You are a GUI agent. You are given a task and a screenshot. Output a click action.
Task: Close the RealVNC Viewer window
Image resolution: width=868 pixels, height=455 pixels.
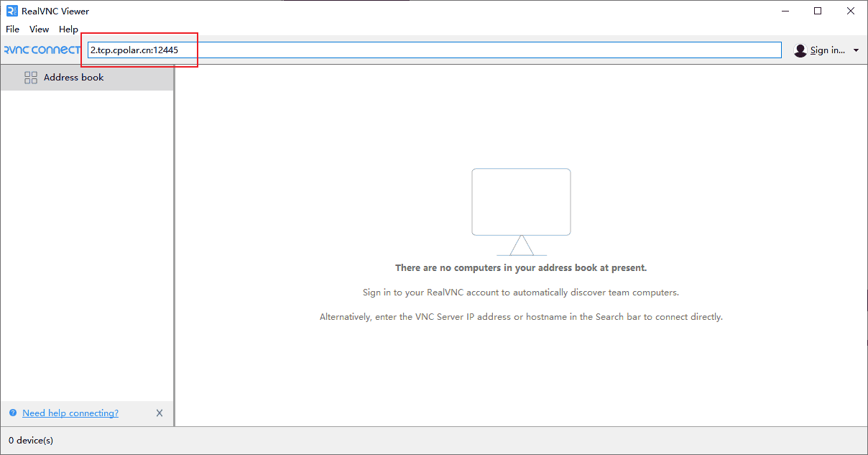[x=851, y=11]
